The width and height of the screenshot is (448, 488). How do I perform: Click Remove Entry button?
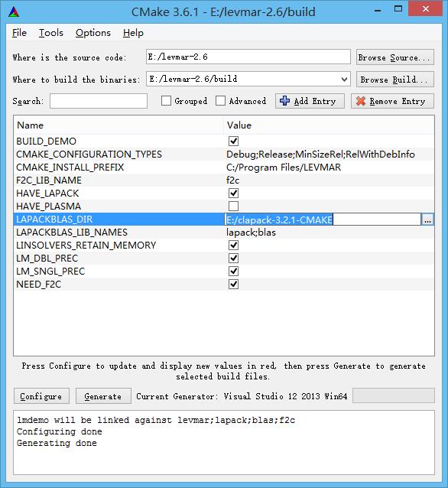[x=392, y=101]
